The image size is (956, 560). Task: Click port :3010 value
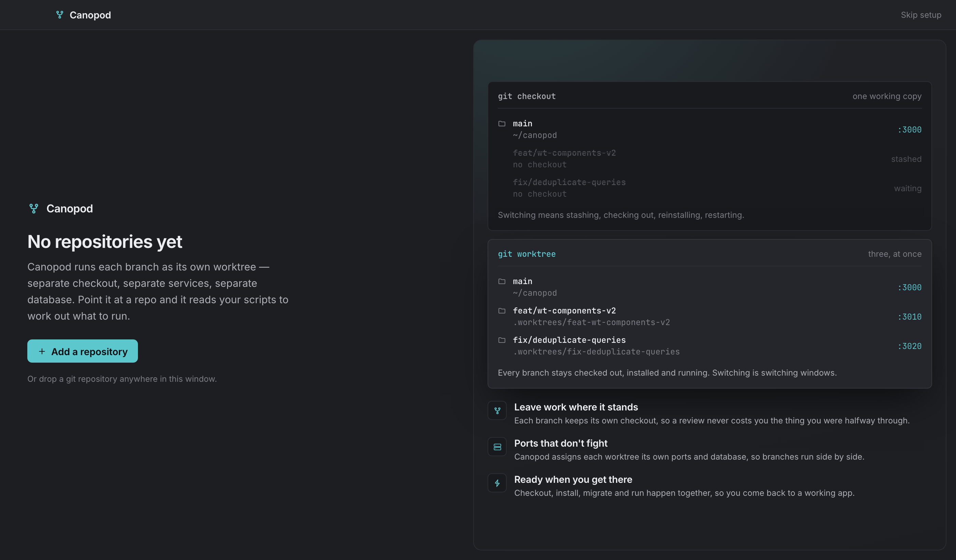coord(909,317)
